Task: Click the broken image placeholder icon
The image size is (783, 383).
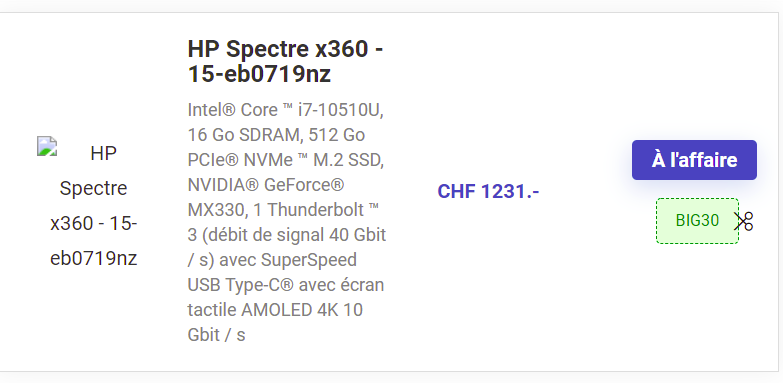Action: point(47,146)
